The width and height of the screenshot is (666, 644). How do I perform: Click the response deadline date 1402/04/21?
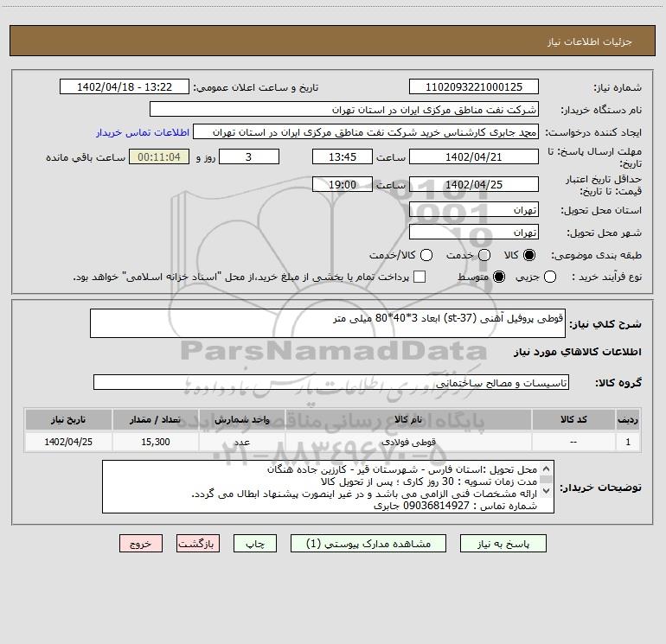[x=474, y=157]
